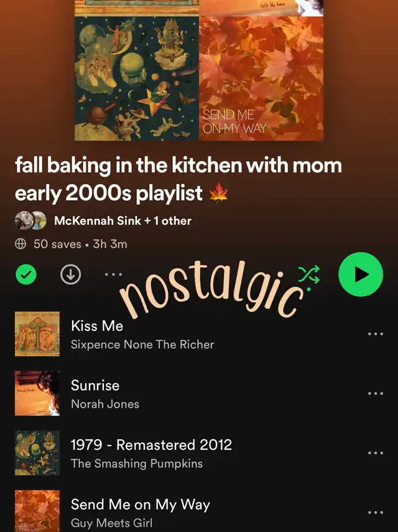Tap the globe public playlist icon

(21, 244)
